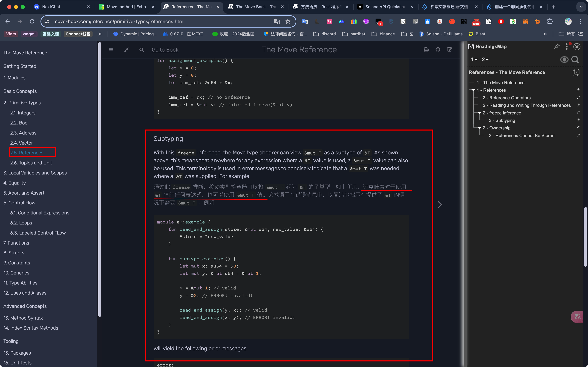Click the print book icon

pyautogui.click(x=426, y=50)
